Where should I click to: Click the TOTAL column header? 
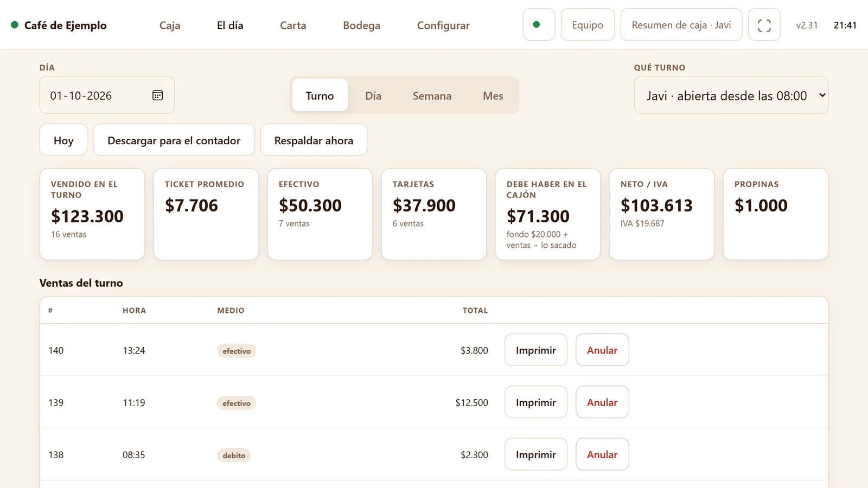click(x=475, y=311)
